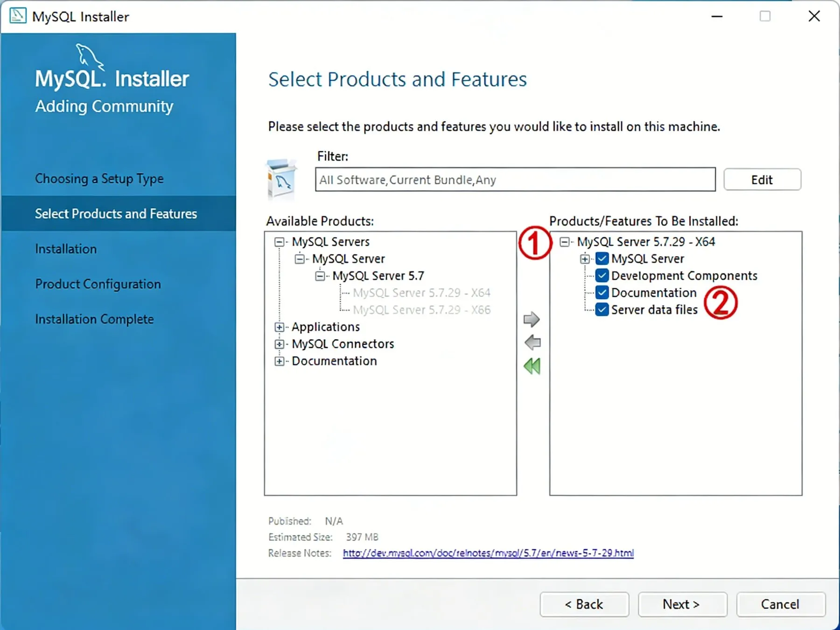Screen dimensions: 840x630
Task: Click the right arrow to add product
Action: tap(532, 320)
